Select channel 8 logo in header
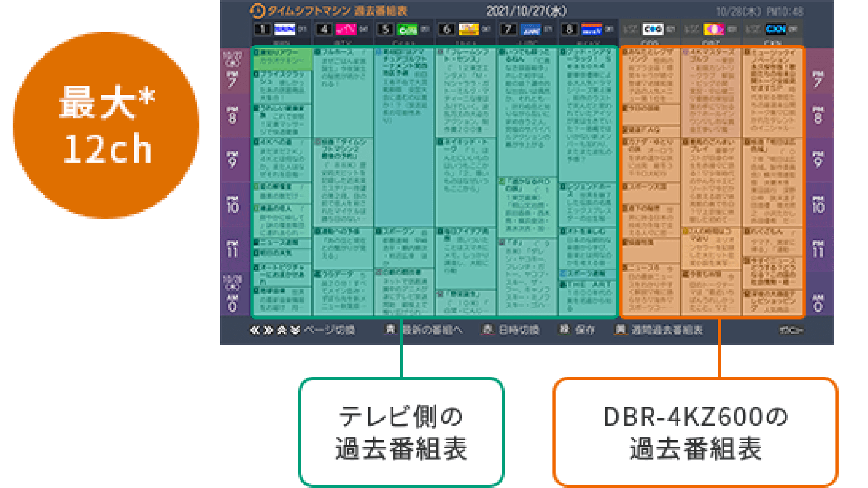 [591, 29]
